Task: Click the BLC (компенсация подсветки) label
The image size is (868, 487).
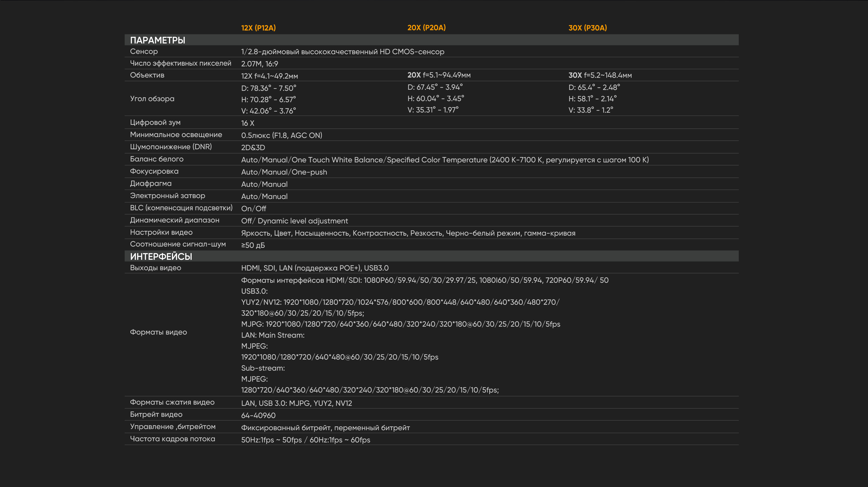Action: 181,208
